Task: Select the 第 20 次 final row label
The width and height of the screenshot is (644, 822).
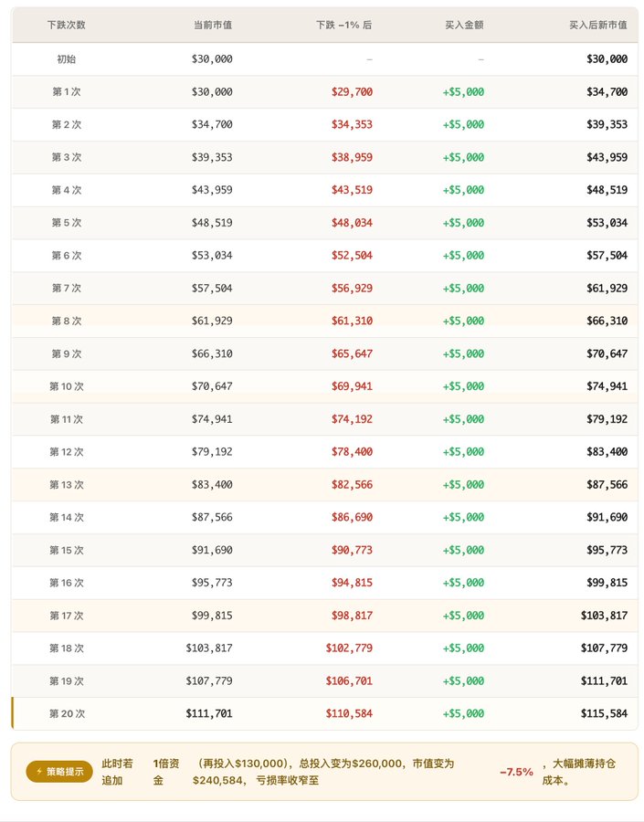Action: point(67,713)
